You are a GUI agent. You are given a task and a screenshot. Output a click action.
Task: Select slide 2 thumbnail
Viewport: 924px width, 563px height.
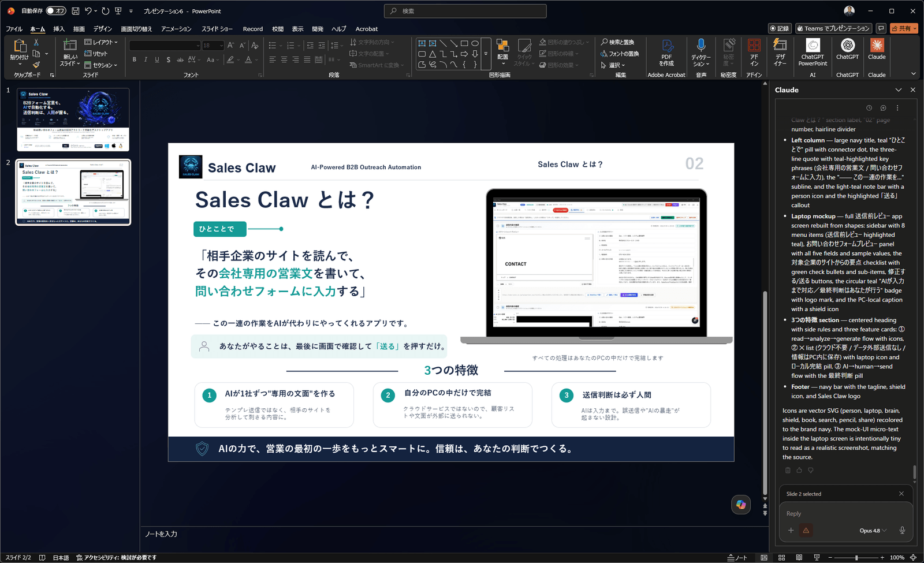[73, 192]
